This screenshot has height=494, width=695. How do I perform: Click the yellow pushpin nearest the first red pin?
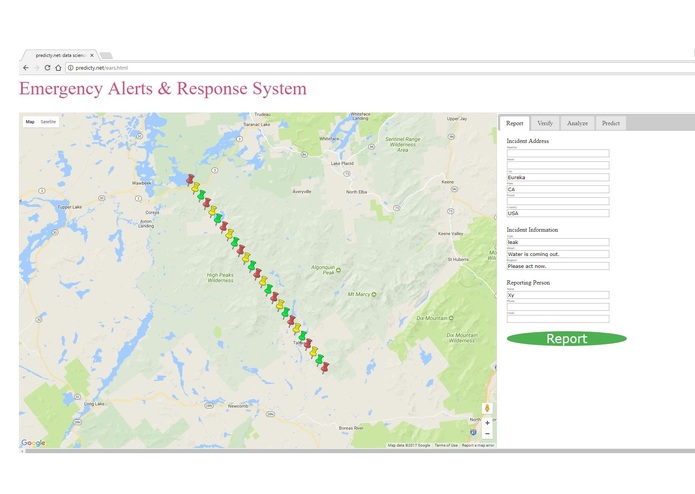(195, 187)
